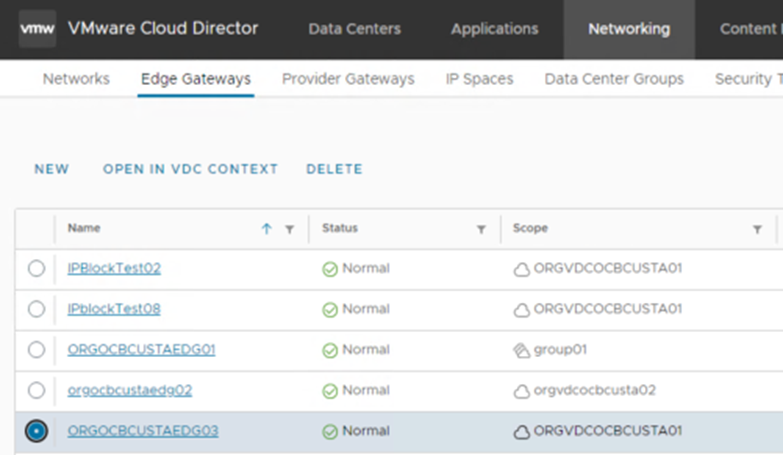The height and width of the screenshot is (455, 783).
Task: Open the Data Centers menu
Action: tap(355, 29)
